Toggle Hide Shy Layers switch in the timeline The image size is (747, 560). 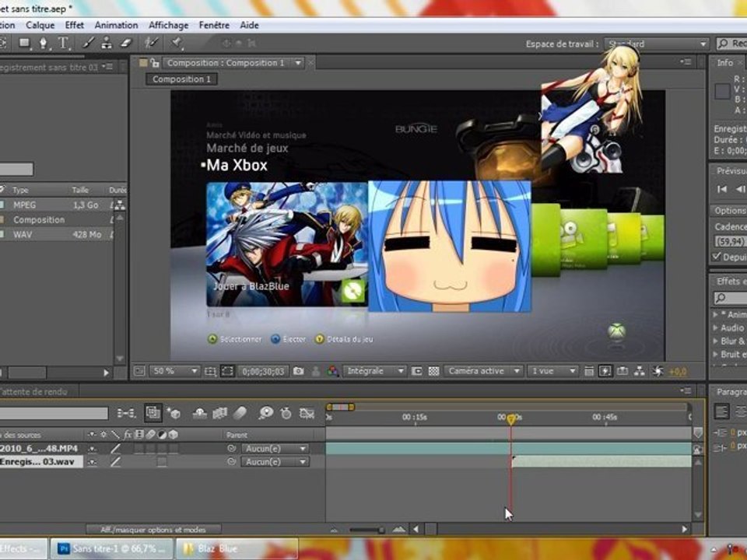(199, 413)
